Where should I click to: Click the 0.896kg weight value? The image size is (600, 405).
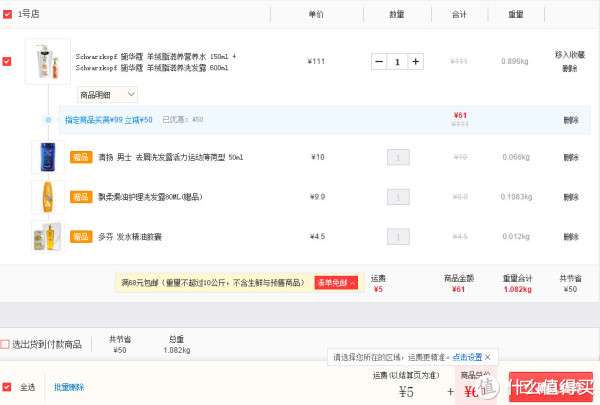(x=515, y=61)
